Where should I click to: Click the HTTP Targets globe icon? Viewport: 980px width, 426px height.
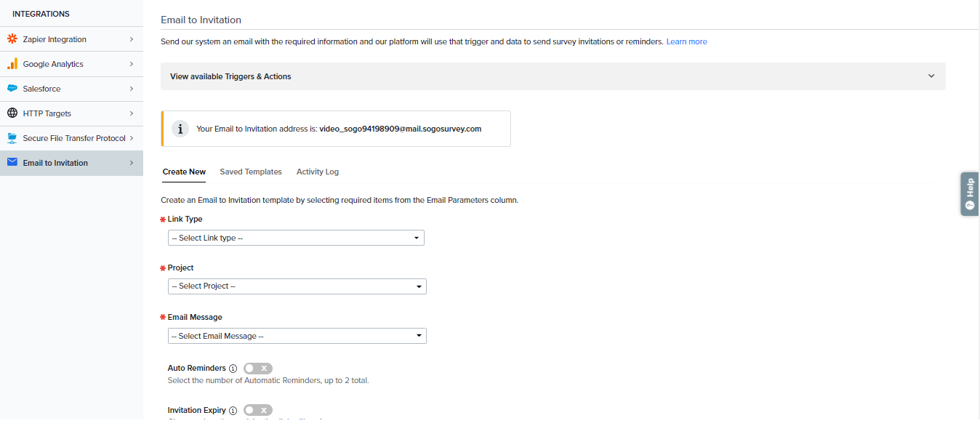click(x=12, y=113)
